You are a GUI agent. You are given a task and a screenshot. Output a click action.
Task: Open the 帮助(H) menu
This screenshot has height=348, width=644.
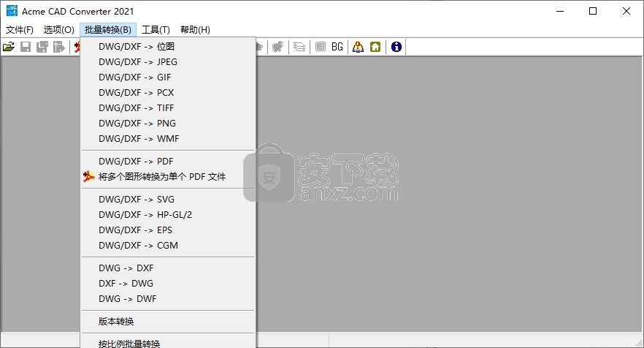point(195,30)
